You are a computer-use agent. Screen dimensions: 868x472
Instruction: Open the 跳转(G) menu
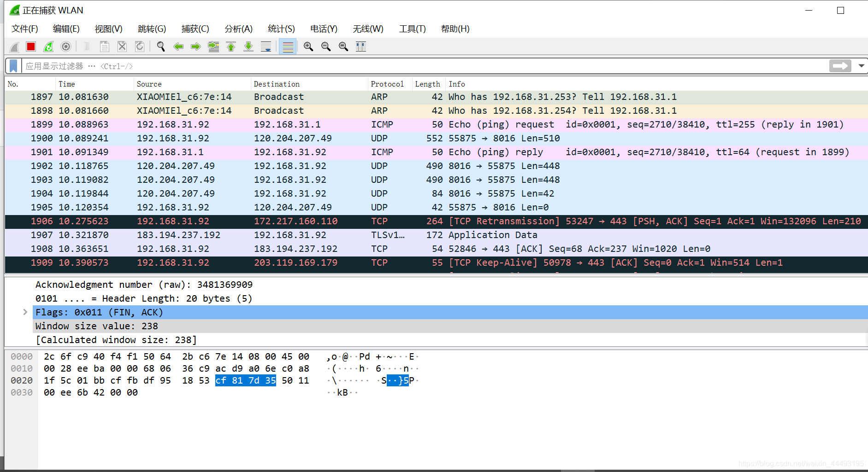point(152,29)
